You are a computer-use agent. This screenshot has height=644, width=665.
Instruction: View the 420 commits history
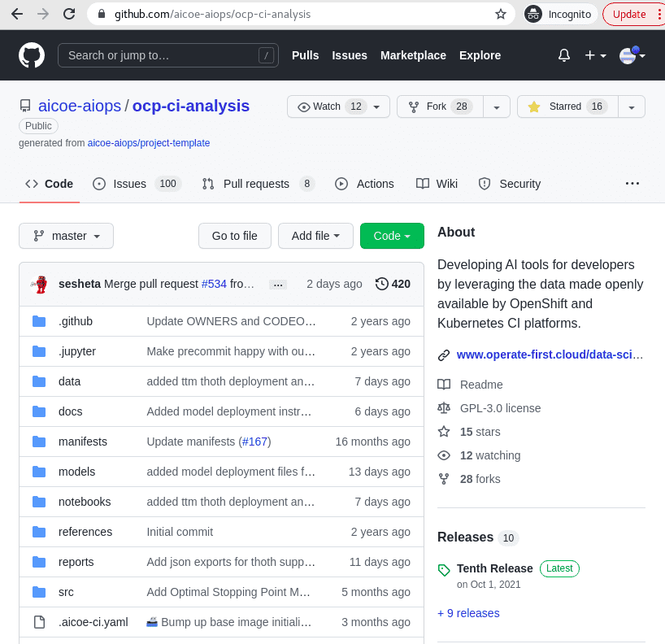pos(393,284)
